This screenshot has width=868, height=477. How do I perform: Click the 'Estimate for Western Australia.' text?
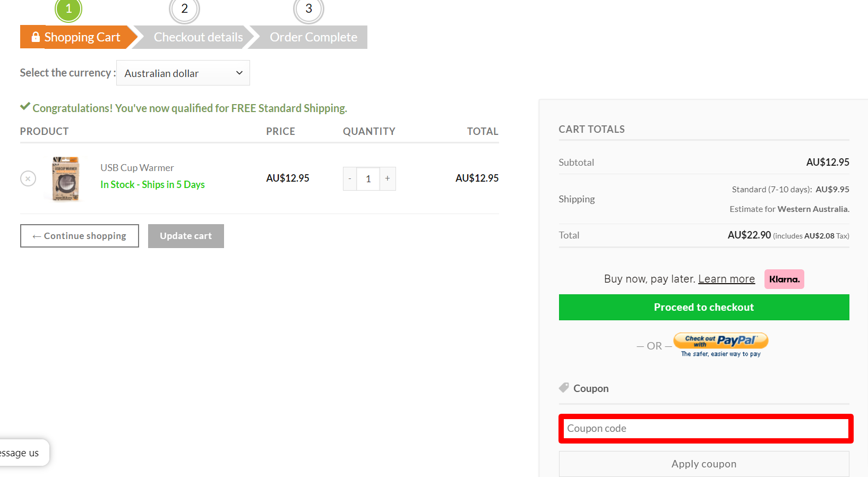[x=789, y=209]
